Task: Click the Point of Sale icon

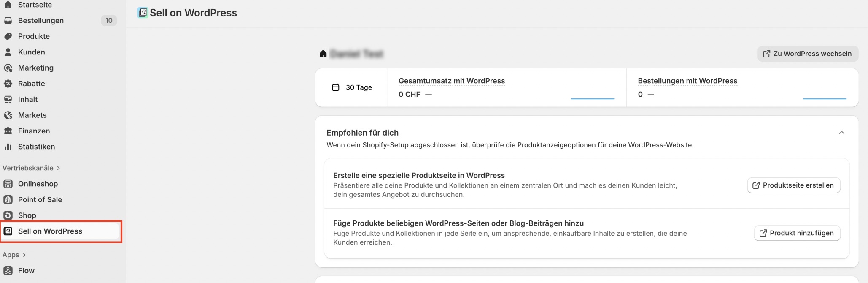Action: pos(8,199)
